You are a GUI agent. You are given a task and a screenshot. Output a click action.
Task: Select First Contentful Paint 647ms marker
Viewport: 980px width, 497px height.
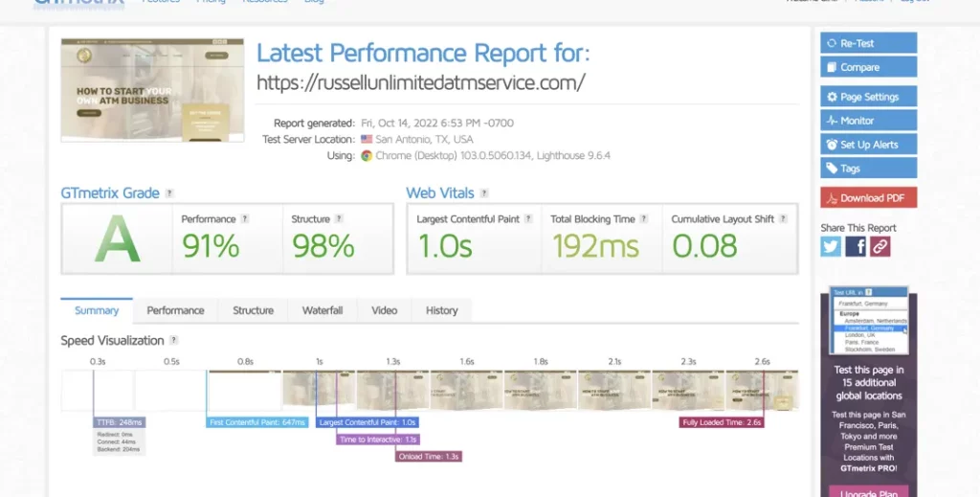(256, 422)
